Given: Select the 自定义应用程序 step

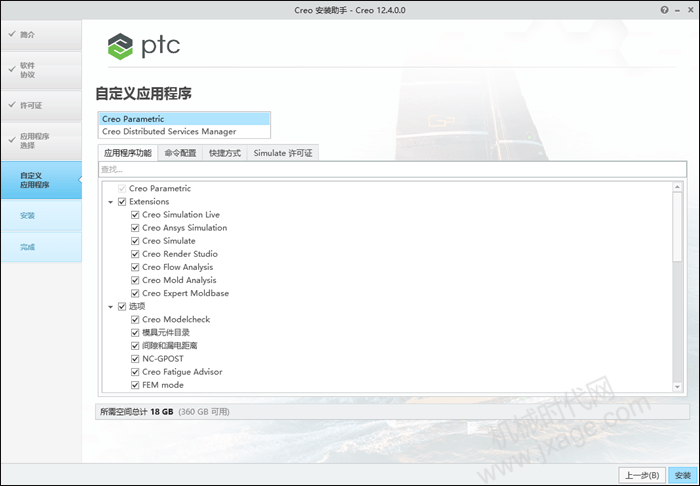Looking at the screenshot, I should [41, 180].
